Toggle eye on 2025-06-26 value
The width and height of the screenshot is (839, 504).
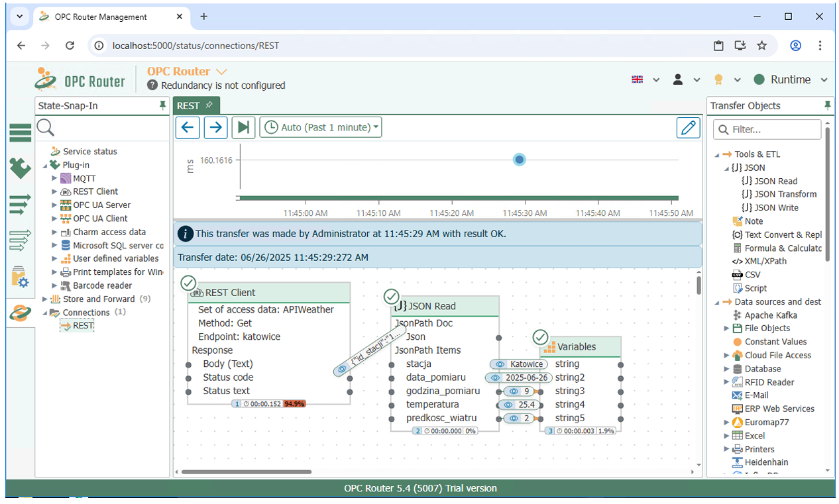(x=495, y=378)
